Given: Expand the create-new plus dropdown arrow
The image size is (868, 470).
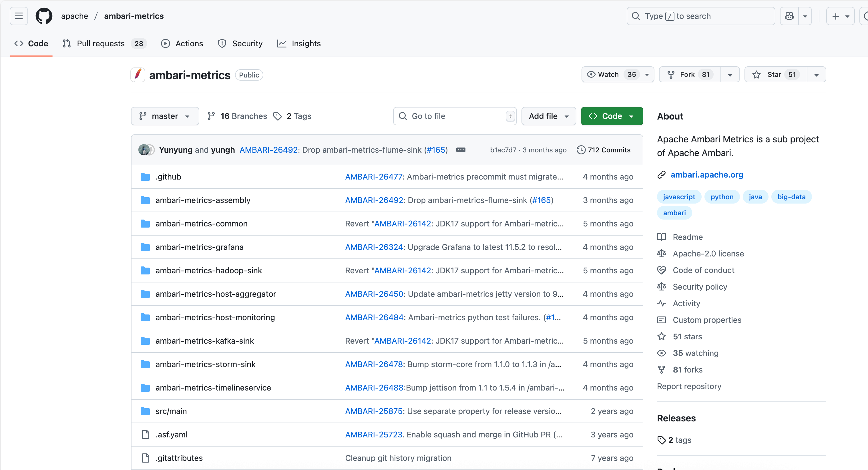Looking at the screenshot, I should (x=847, y=16).
